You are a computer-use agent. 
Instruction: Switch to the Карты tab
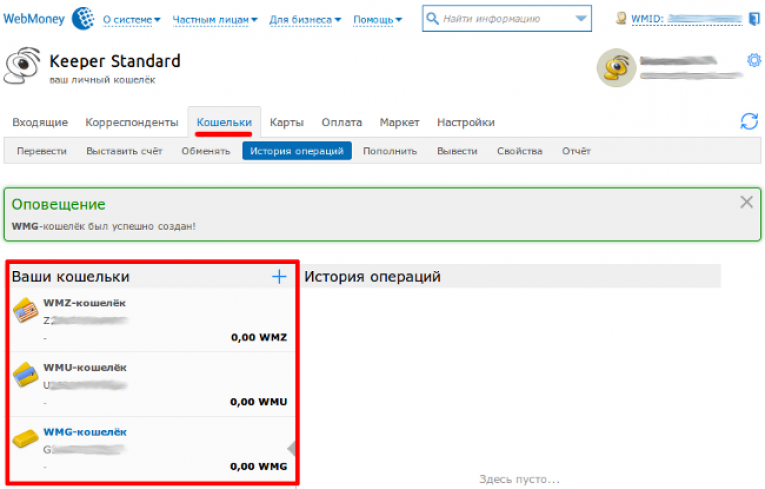pyautogui.click(x=286, y=122)
